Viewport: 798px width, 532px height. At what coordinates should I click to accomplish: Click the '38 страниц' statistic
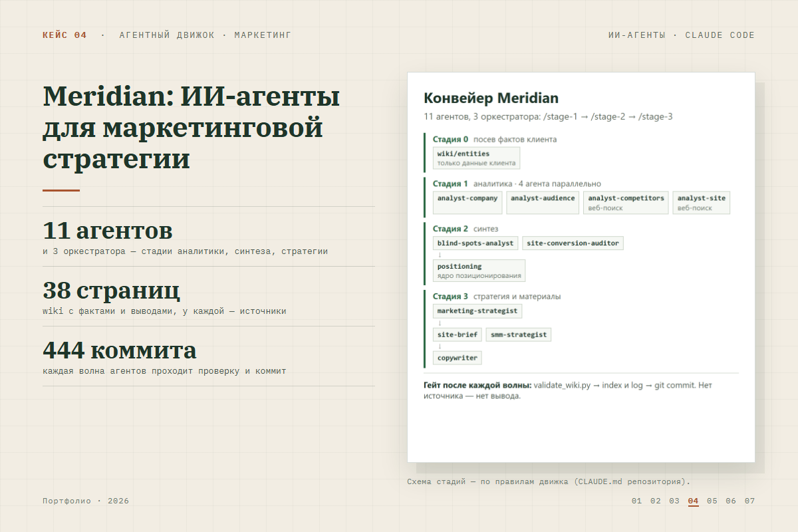pyautogui.click(x=111, y=291)
